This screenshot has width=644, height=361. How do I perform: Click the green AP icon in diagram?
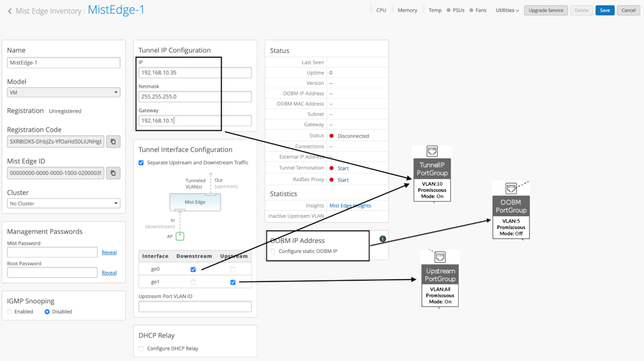pyautogui.click(x=180, y=236)
